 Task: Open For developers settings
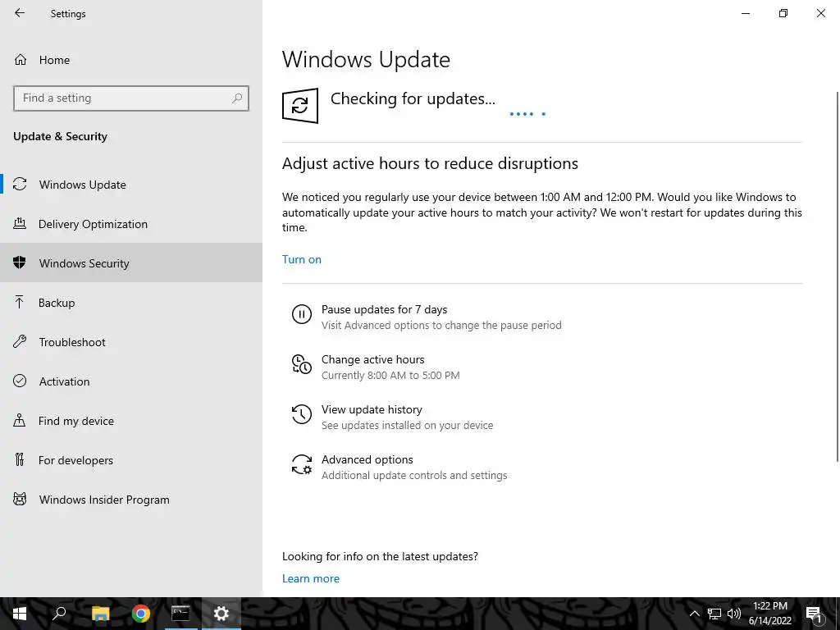131,460
